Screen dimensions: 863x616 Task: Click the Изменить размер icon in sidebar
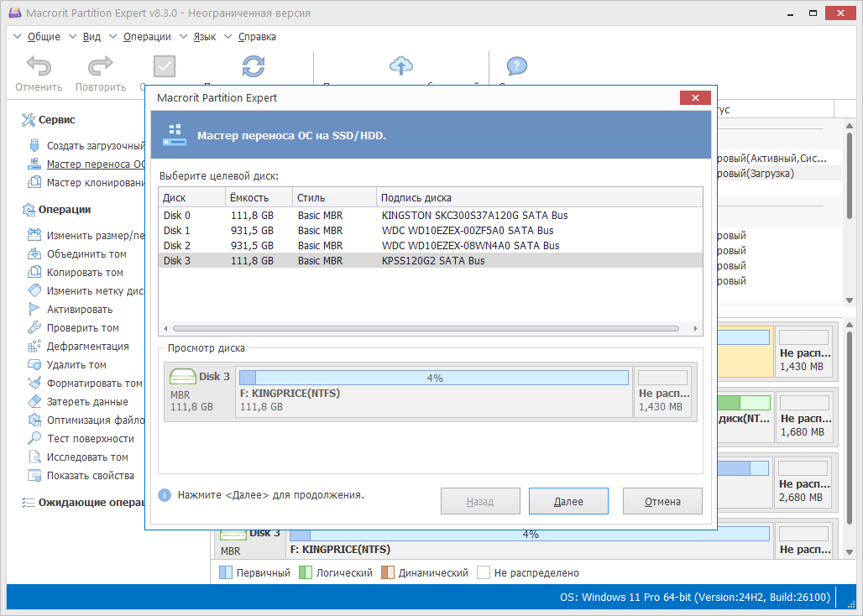click(34, 235)
